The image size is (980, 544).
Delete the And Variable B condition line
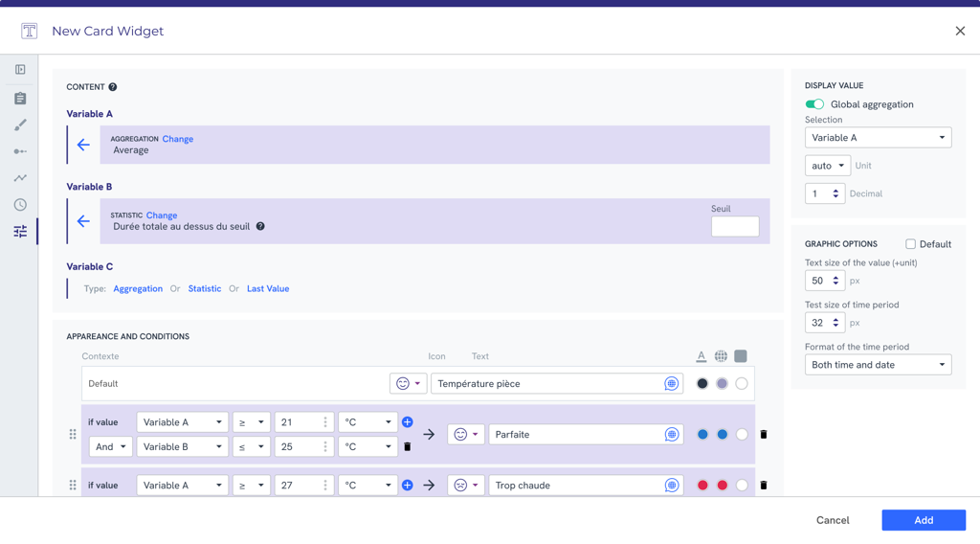[408, 446]
